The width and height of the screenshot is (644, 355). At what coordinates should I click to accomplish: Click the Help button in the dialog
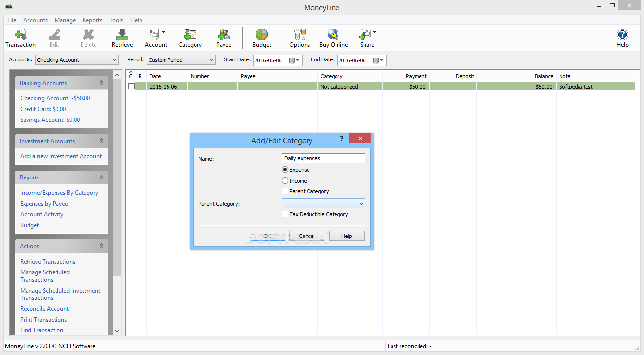[x=347, y=236]
